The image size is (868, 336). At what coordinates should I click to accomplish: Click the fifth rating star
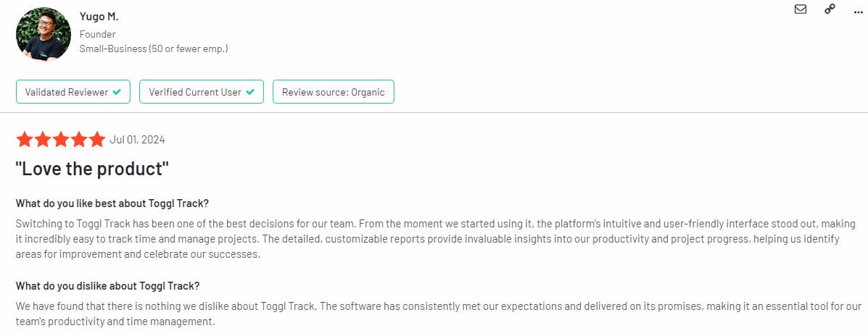click(x=97, y=140)
